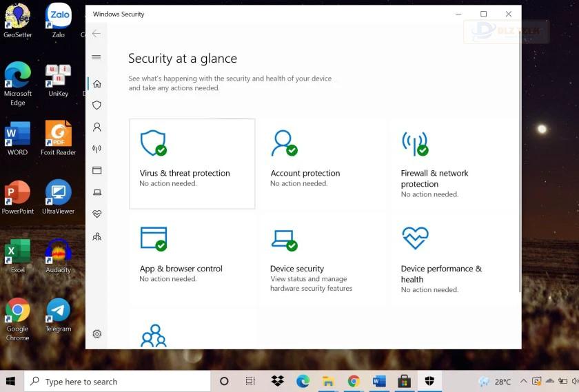This screenshot has height=392, width=579.
Task: Open UniKey desktop shortcut
Action: pos(58,80)
